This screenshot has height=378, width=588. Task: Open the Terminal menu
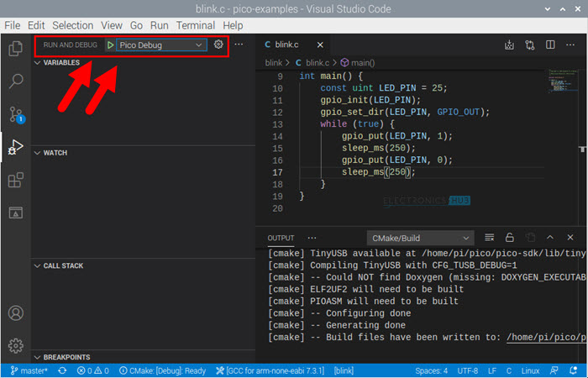pyautogui.click(x=195, y=25)
